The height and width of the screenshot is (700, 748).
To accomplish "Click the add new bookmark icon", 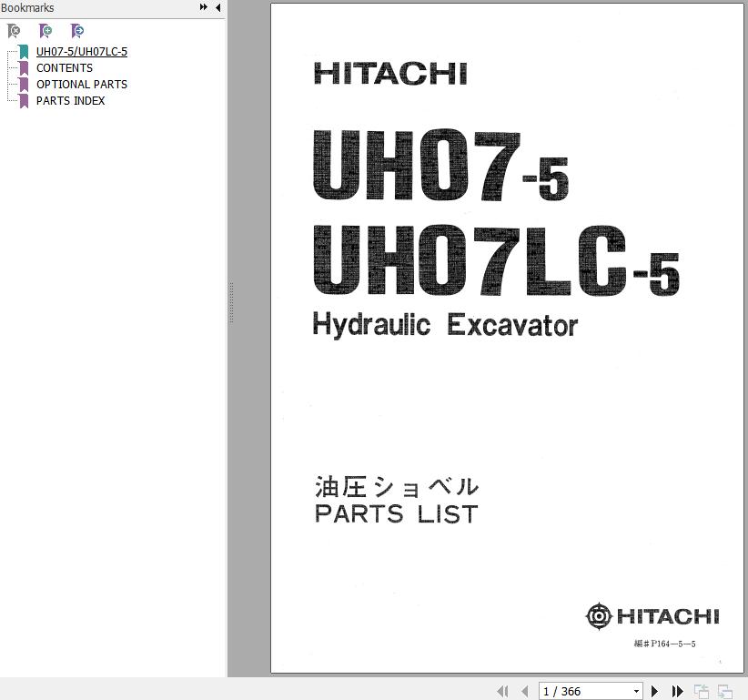I will tap(45, 31).
